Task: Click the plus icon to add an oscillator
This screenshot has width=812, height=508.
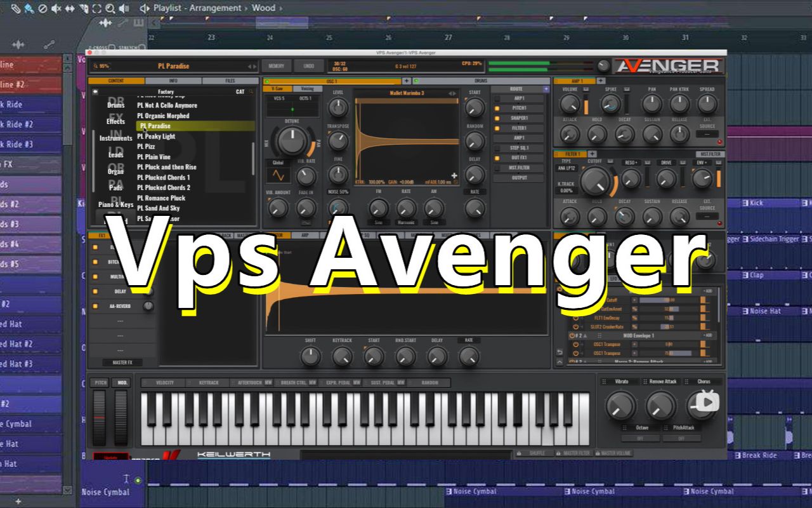Action: [x=407, y=80]
